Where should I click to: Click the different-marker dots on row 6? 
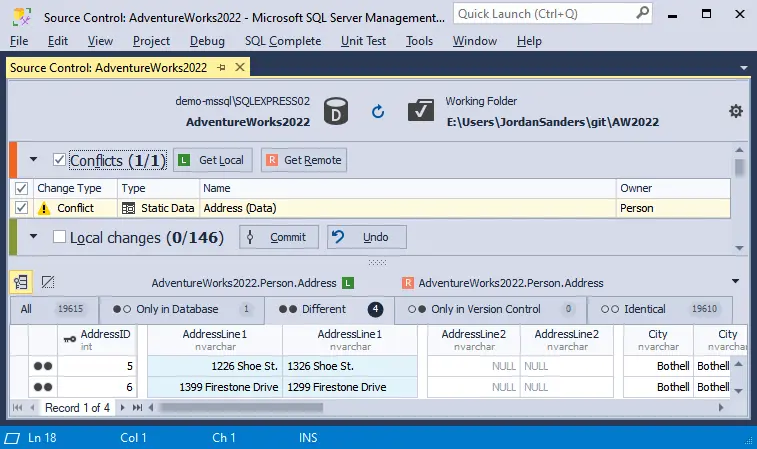(x=43, y=387)
